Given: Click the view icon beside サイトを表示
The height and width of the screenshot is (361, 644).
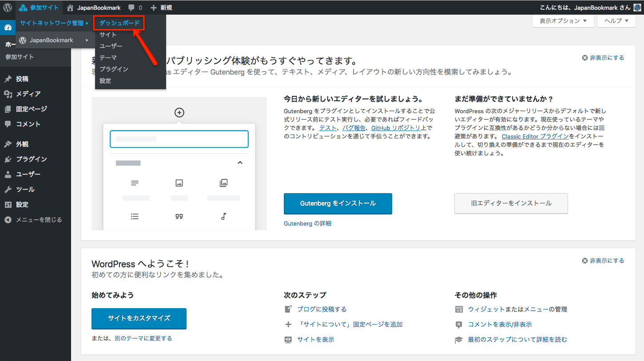Looking at the screenshot, I should (x=288, y=340).
